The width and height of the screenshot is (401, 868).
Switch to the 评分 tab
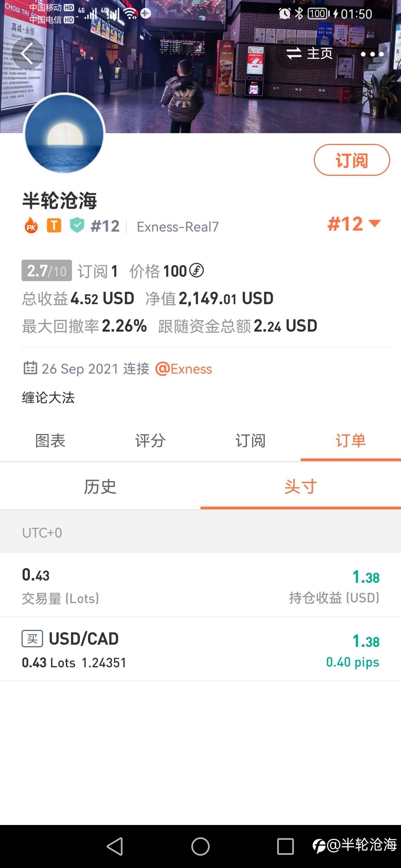pyautogui.click(x=150, y=441)
